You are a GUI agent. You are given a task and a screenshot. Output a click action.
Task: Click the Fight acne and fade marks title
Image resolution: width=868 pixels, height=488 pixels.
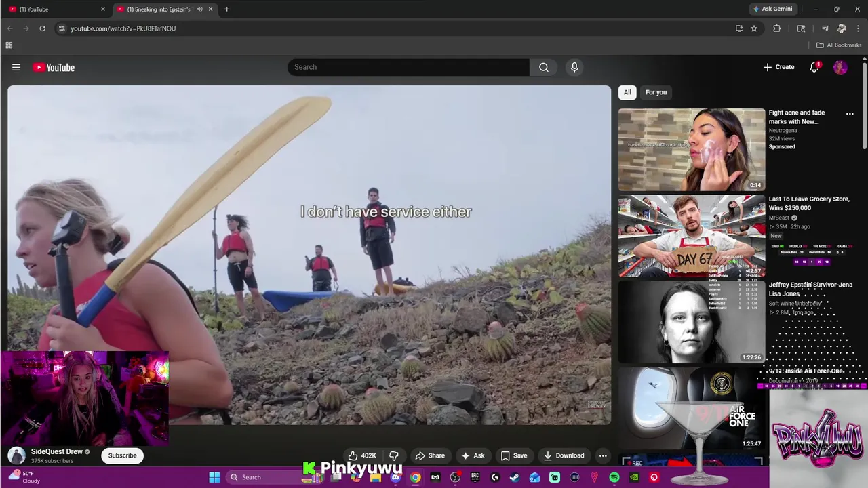(797, 117)
